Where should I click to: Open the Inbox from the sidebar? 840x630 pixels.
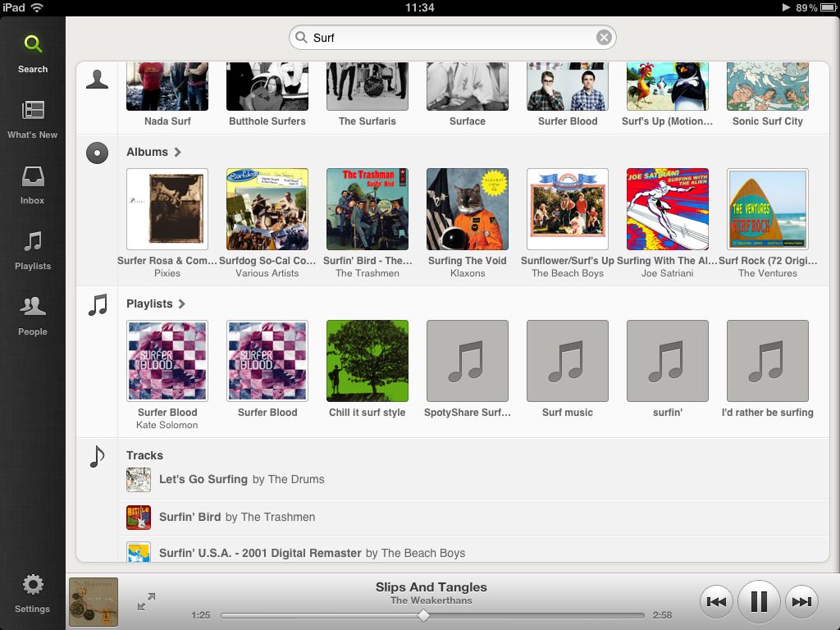click(x=33, y=180)
